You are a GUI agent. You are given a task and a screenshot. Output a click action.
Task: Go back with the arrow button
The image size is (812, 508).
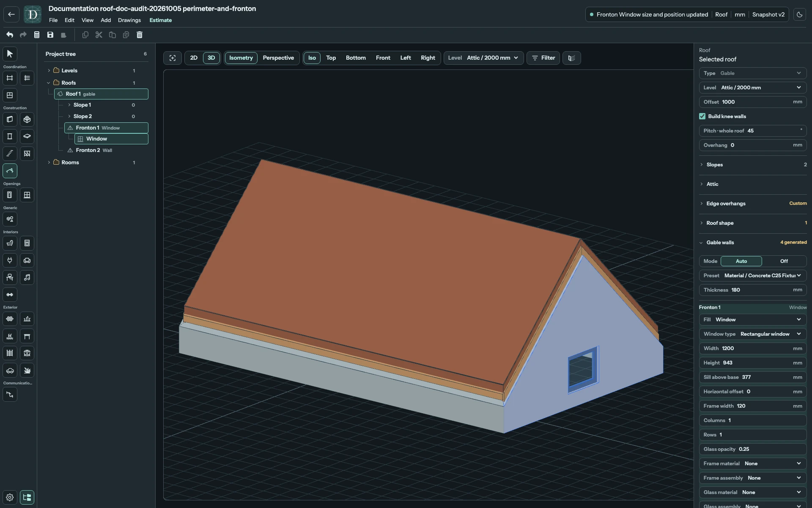(x=11, y=14)
